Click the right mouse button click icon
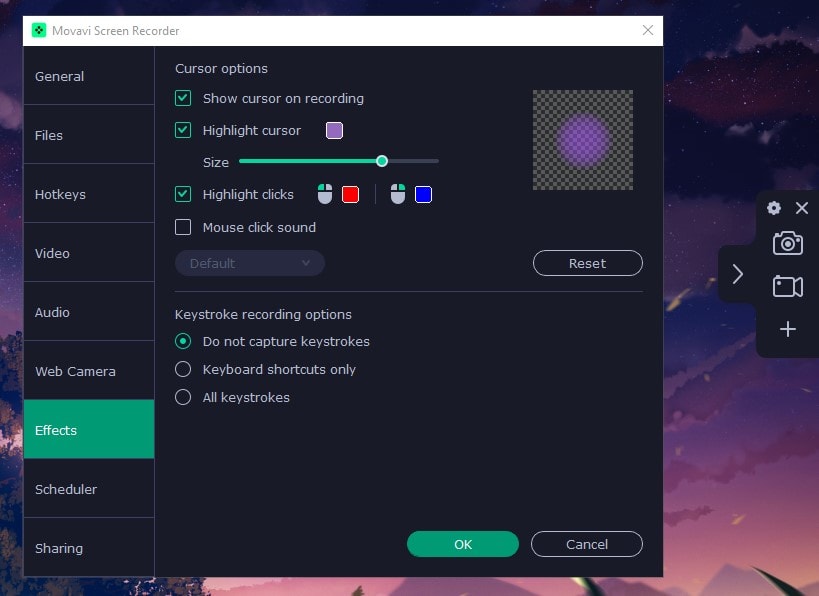The height and width of the screenshot is (596, 819). click(x=398, y=194)
